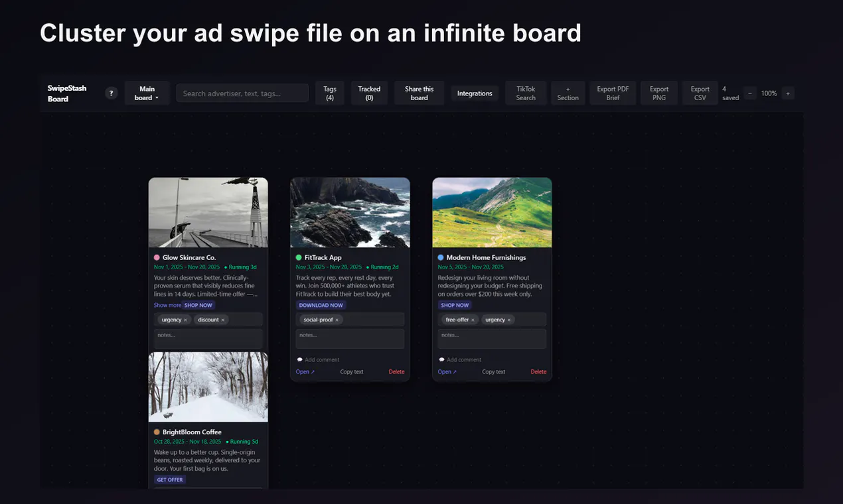Viewport: 843px width, 504px height.
Task: Click Share this board
Action: 419,94
